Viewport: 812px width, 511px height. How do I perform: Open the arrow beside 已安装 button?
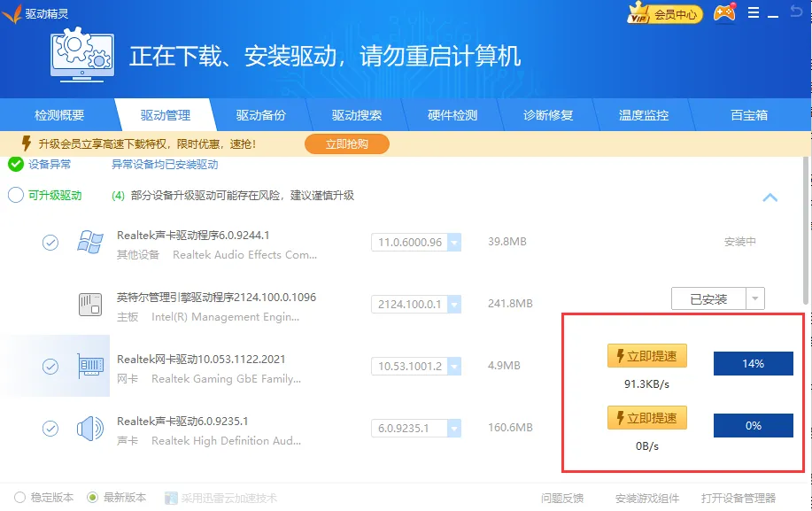click(x=755, y=298)
